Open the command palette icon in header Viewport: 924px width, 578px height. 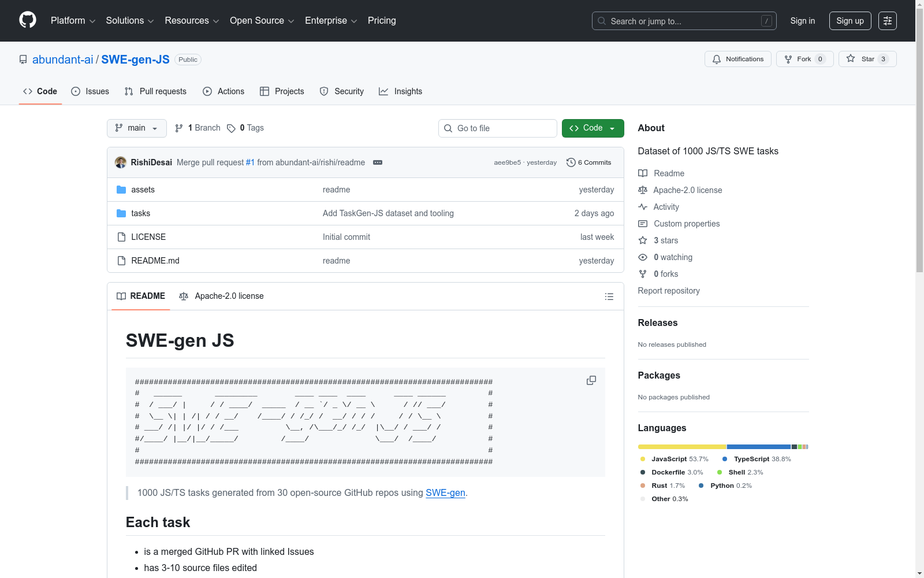point(888,21)
